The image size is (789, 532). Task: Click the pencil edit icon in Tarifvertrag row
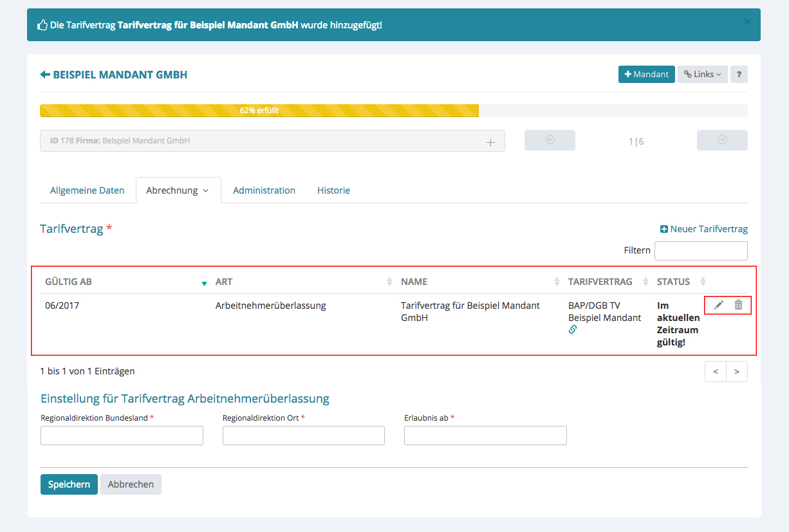click(719, 305)
